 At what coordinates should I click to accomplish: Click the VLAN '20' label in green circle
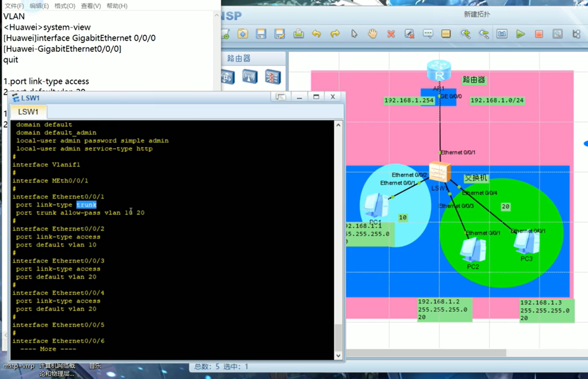pos(505,206)
